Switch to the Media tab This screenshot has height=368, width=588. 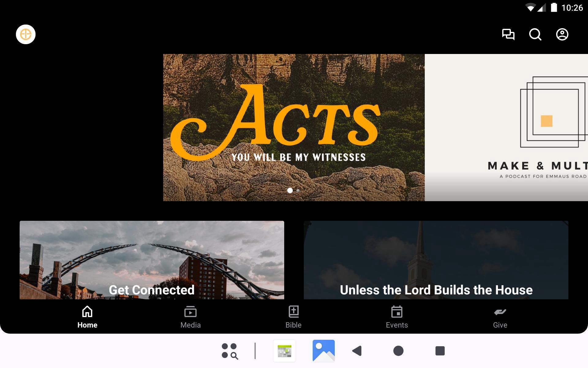point(190,317)
